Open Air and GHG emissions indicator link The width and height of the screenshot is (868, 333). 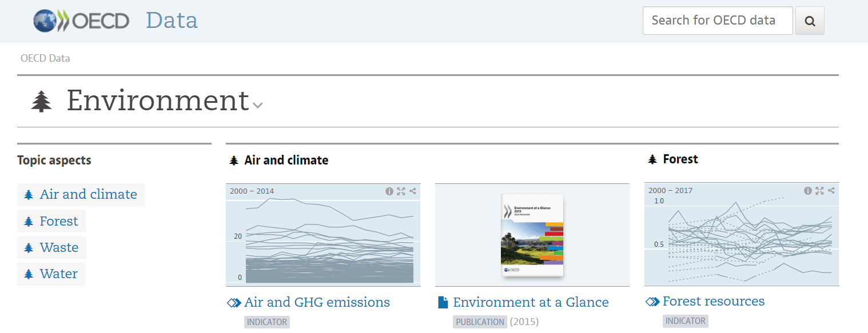[x=317, y=302]
